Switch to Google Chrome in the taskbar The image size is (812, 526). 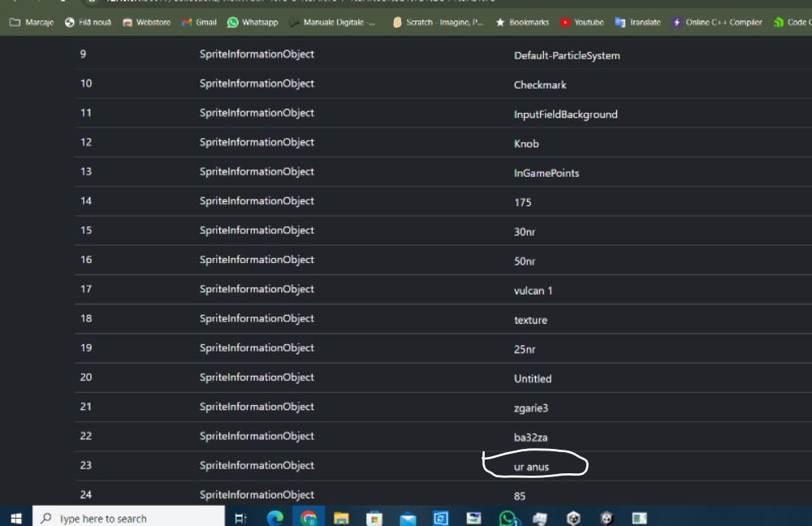[x=308, y=518]
